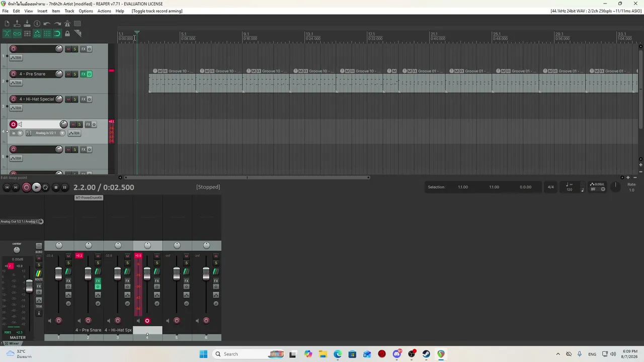The height and width of the screenshot is (362, 644).
Task: Open the Actions menu
Action: (104, 11)
